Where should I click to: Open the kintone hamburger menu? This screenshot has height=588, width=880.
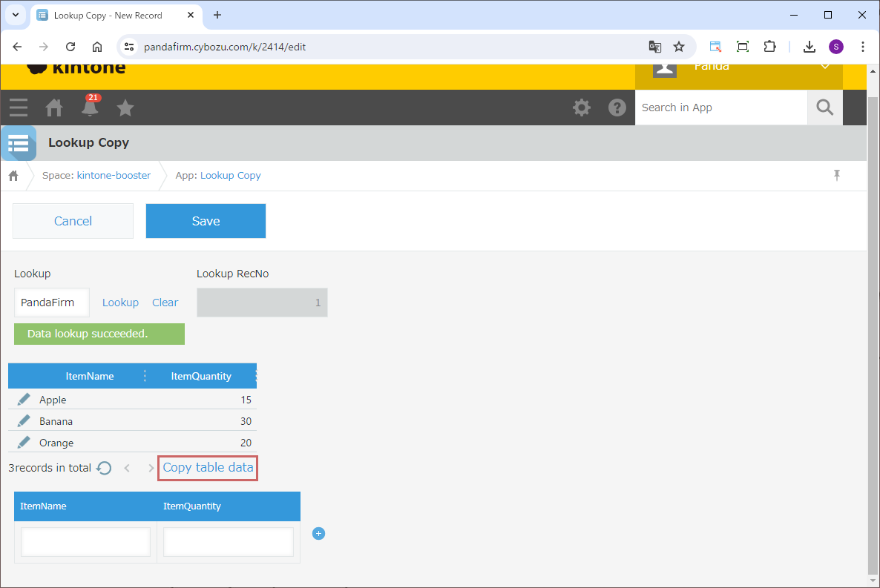[x=19, y=108]
